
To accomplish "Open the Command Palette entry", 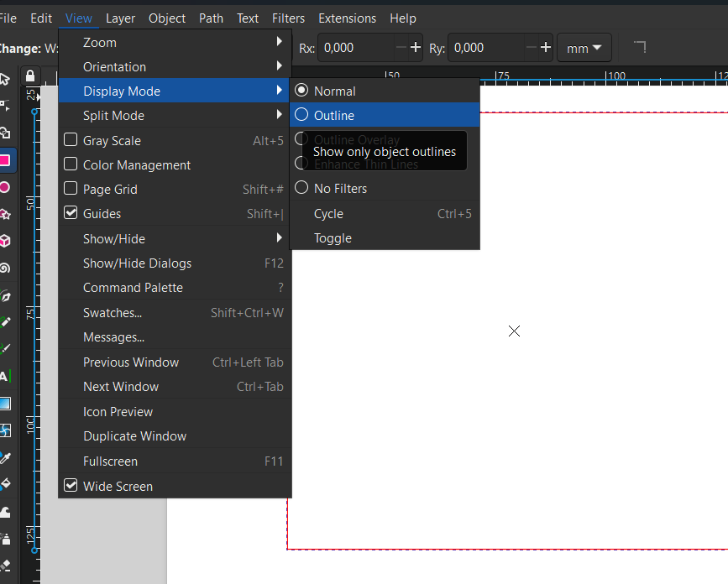I will tap(175, 288).
